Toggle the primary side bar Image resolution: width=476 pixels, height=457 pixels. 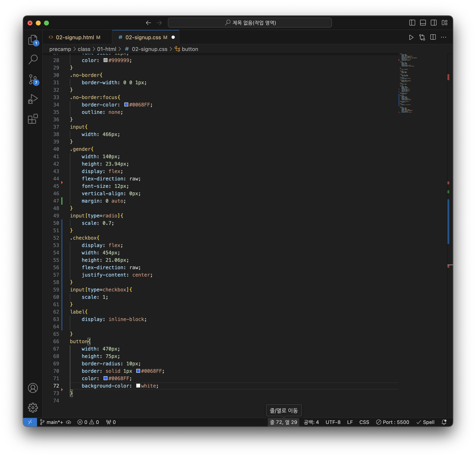412,23
